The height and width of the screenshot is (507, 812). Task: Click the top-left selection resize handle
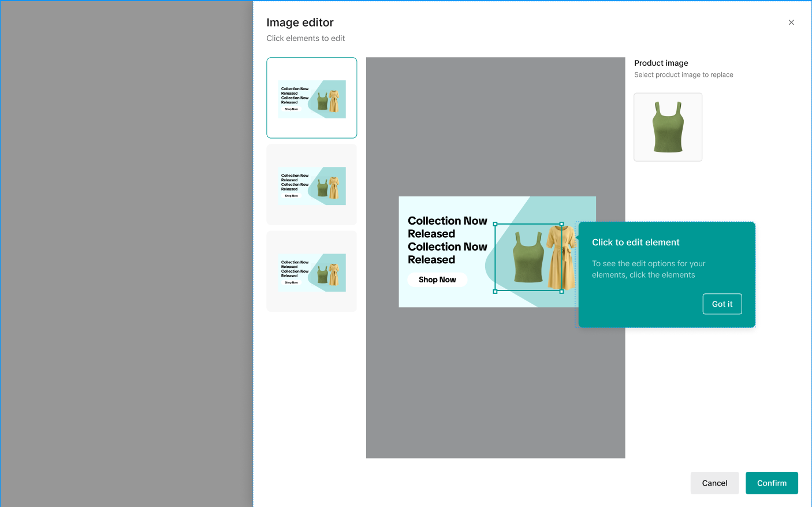click(x=495, y=224)
